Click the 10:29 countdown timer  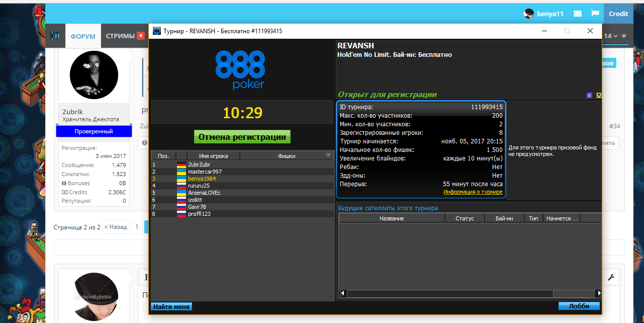point(242,113)
